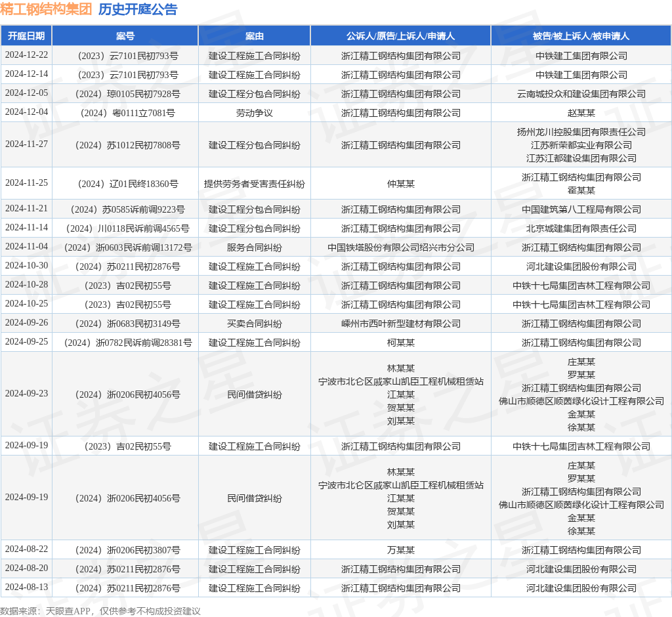The image size is (672, 617).
Task: Select case number (2024)苏1012民初7808号
Action: click(x=128, y=145)
